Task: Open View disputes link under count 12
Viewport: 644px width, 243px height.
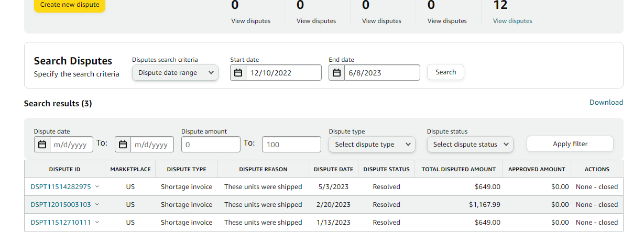Action: click(512, 21)
